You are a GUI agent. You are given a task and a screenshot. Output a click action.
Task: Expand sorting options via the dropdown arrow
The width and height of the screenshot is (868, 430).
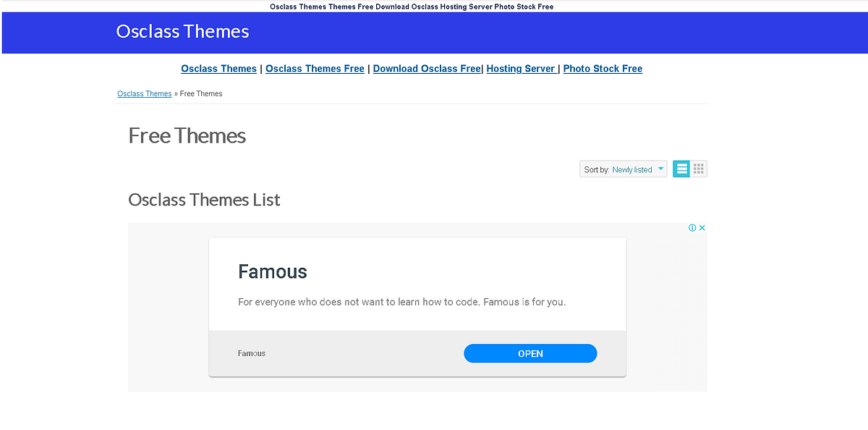[660, 169]
